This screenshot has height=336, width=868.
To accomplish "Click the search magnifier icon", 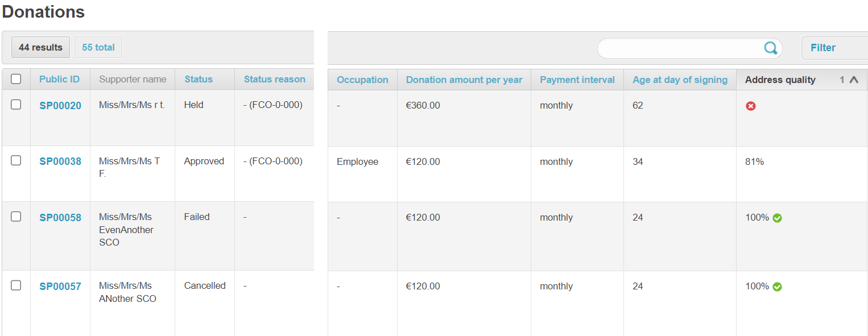I will pyautogui.click(x=770, y=48).
